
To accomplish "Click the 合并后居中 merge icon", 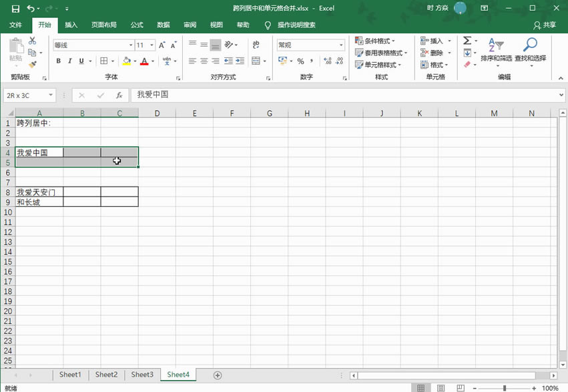I will point(256,61).
